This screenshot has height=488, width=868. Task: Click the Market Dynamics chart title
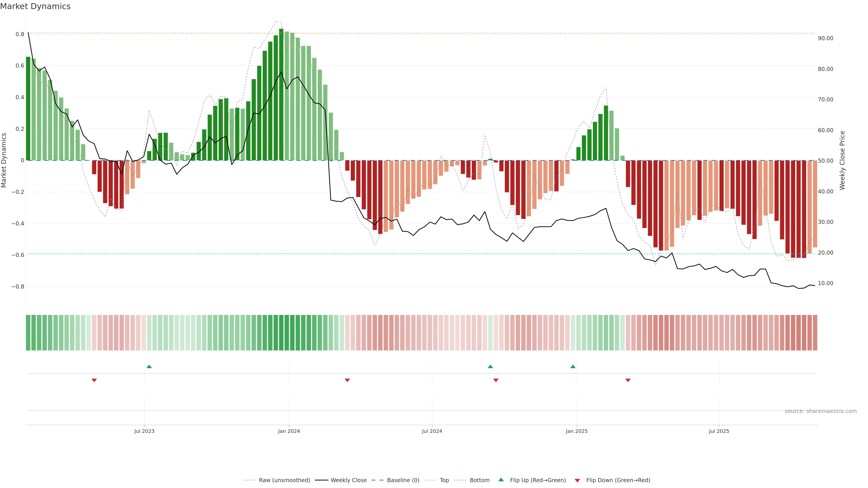coord(35,6)
